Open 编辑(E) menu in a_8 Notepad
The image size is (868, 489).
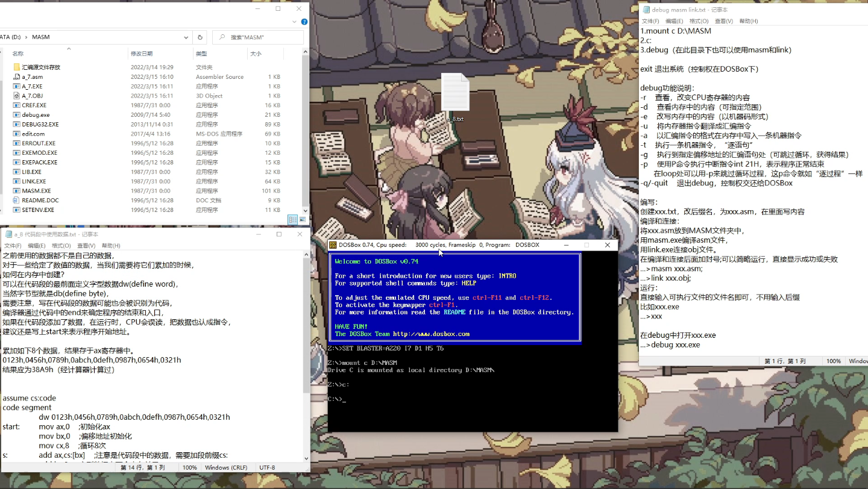tap(36, 246)
